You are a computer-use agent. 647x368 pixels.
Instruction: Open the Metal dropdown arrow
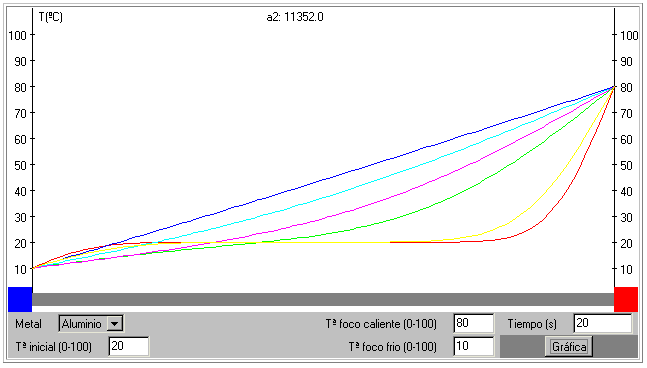[115, 324]
